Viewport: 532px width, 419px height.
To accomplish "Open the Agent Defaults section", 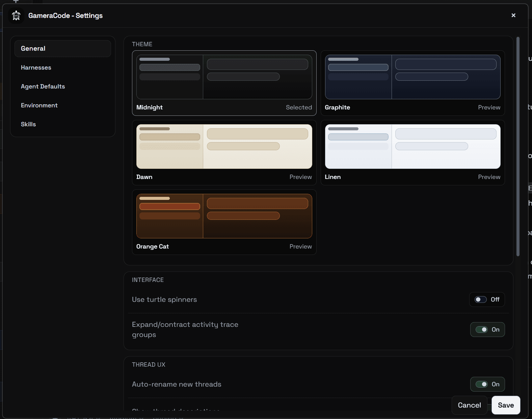I will 63,86.
